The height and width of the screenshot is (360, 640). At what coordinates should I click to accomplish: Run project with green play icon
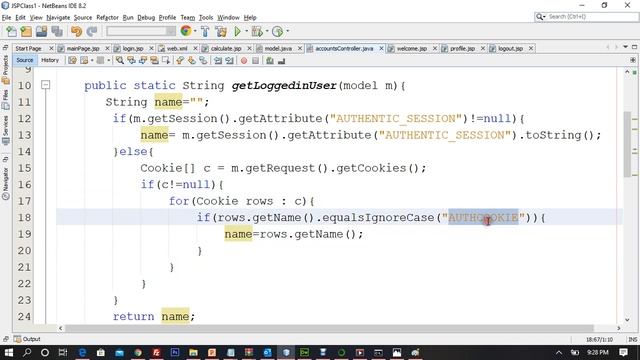point(238,31)
